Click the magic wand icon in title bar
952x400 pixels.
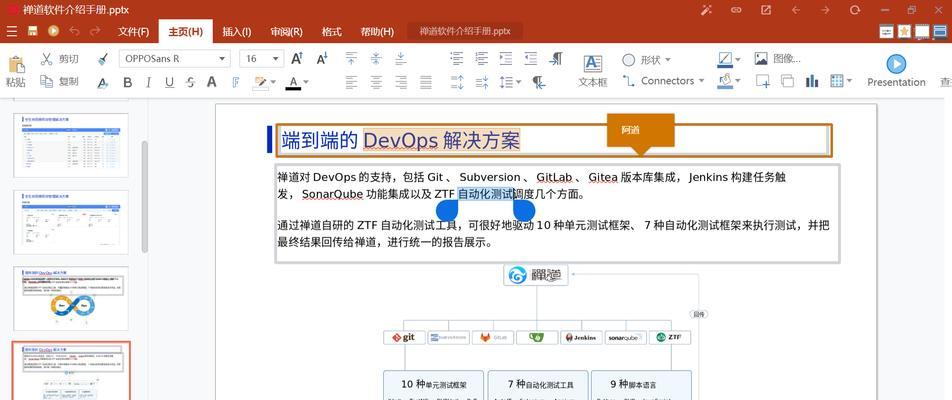(706, 10)
